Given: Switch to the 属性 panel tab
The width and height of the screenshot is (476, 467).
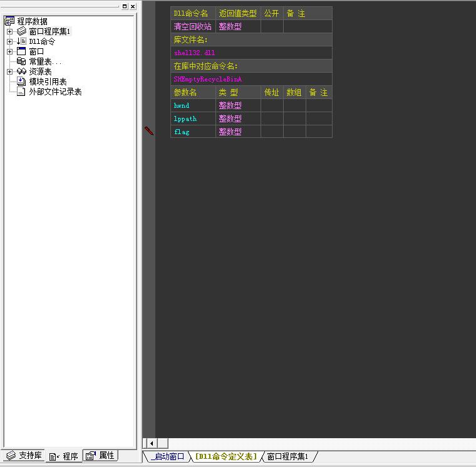Looking at the screenshot, I should tap(100, 456).
